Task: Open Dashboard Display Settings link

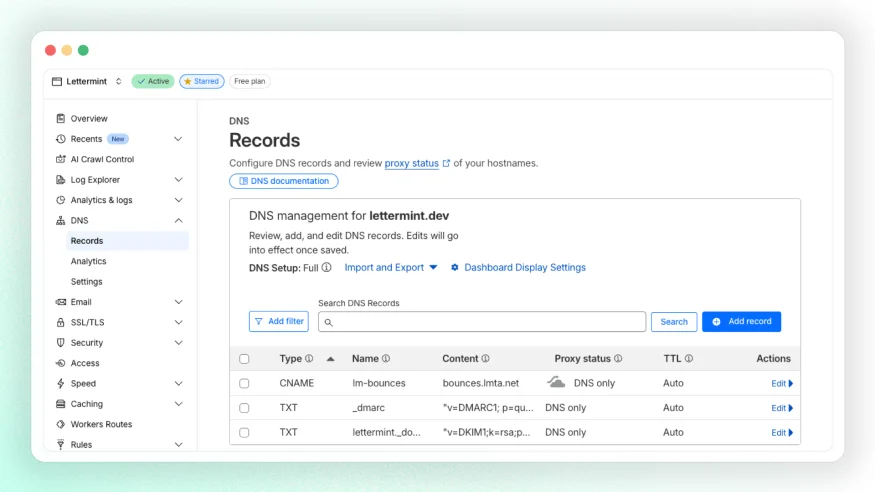Action: (x=525, y=267)
